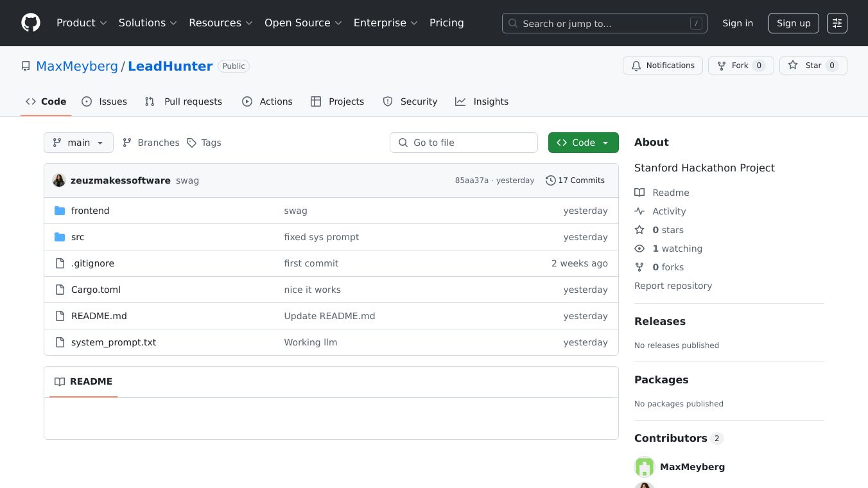868x488 pixels.
Task: Open the appearance settings icon in header
Action: [837, 23]
